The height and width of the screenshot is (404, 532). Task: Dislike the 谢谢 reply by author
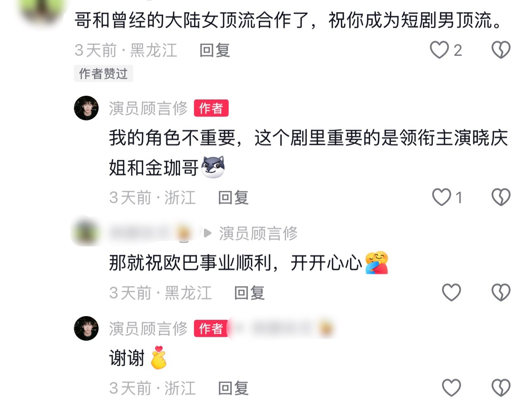tap(501, 388)
